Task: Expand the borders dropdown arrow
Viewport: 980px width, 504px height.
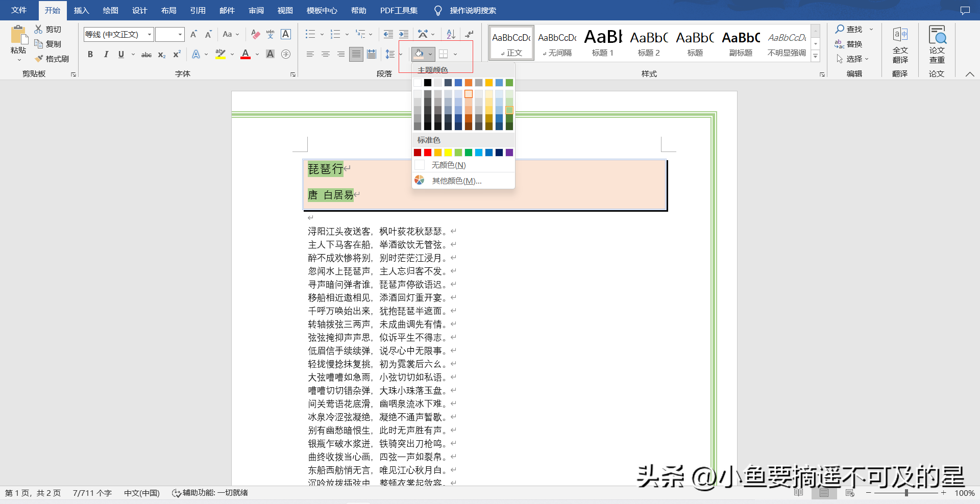Action: [x=455, y=54]
